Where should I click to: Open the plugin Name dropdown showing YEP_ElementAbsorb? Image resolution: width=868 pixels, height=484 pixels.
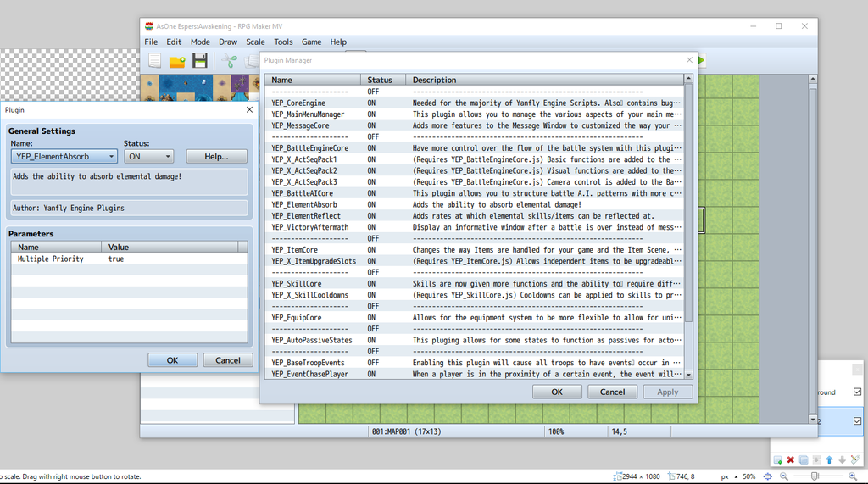64,157
